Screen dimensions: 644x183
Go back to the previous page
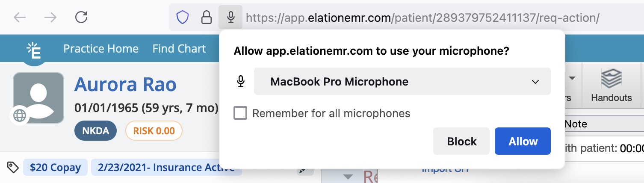(20, 18)
